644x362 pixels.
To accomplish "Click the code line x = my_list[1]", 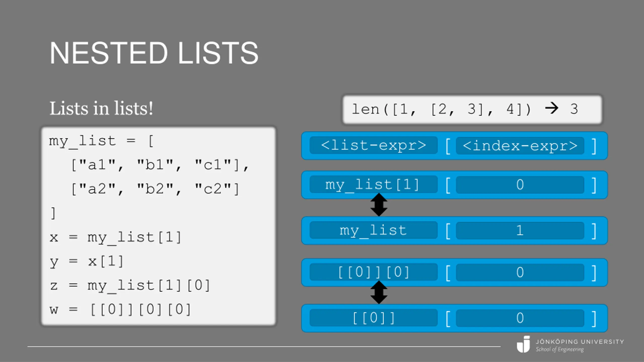I will pyautogui.click(x=116, y=237).
